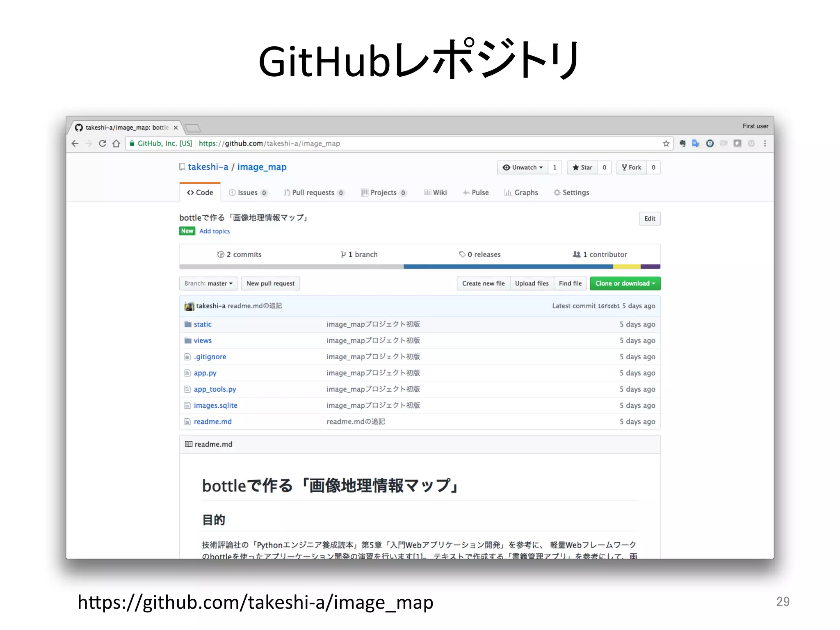Click the static folder icon
This screenshot has width=840, height=630.
point(188,324)
